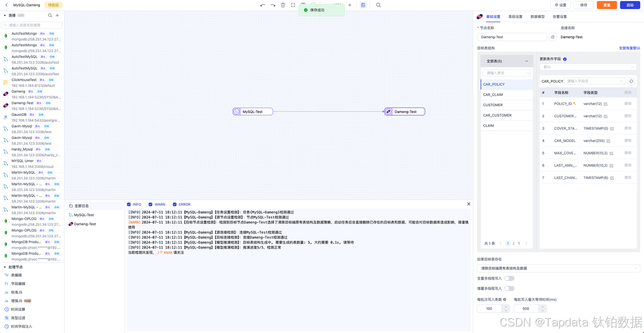Undo the last canvas action

(x=263, y=5)
